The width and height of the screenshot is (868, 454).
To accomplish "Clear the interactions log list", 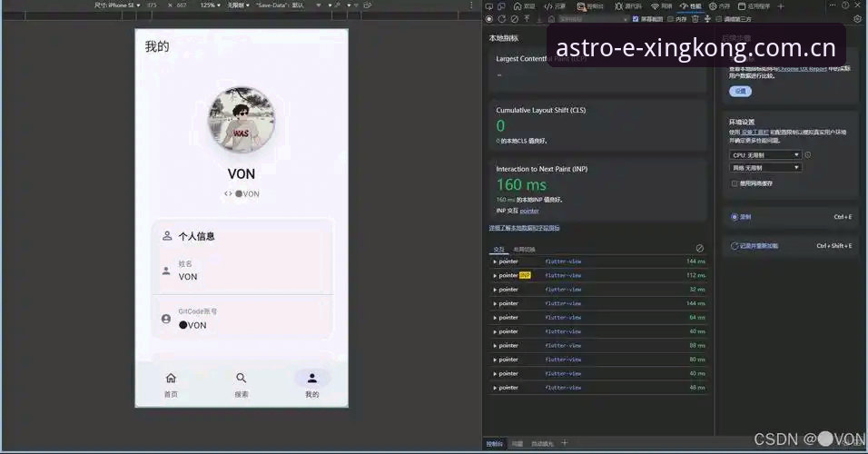I will click(700, 248).
